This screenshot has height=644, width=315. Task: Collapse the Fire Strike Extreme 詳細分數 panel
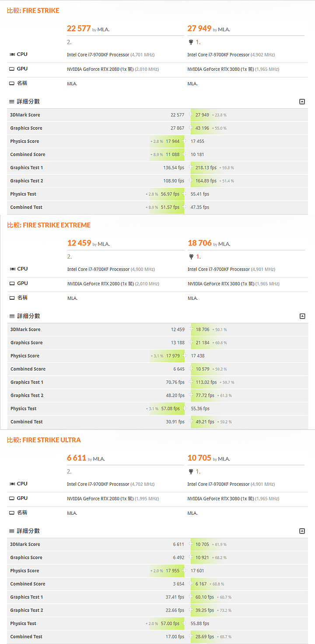(x=302, y=316)
